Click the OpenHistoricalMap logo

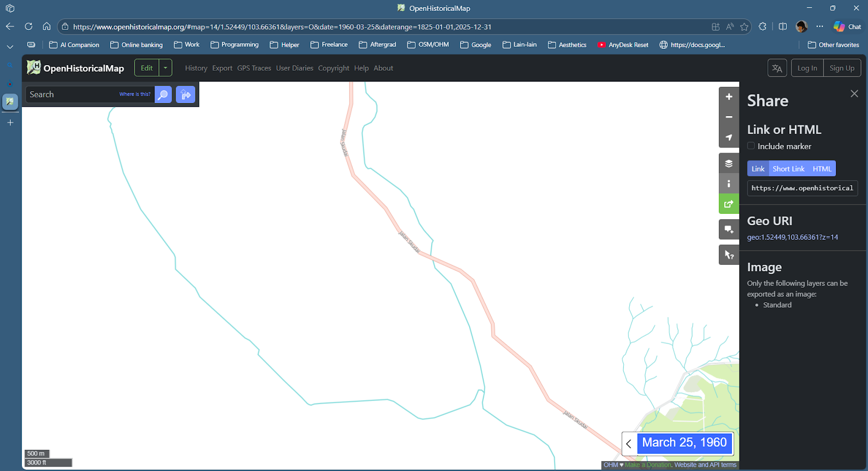[x=75, y=68]
